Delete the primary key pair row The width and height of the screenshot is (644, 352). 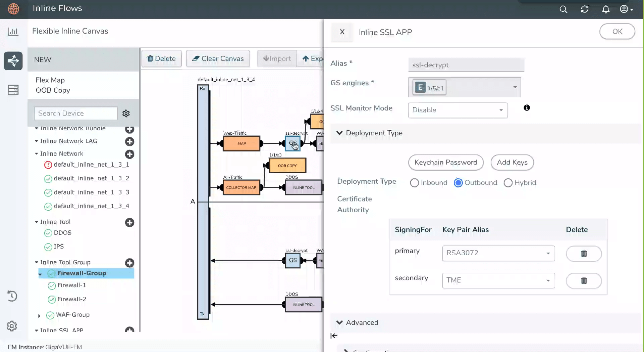point(584,253)
